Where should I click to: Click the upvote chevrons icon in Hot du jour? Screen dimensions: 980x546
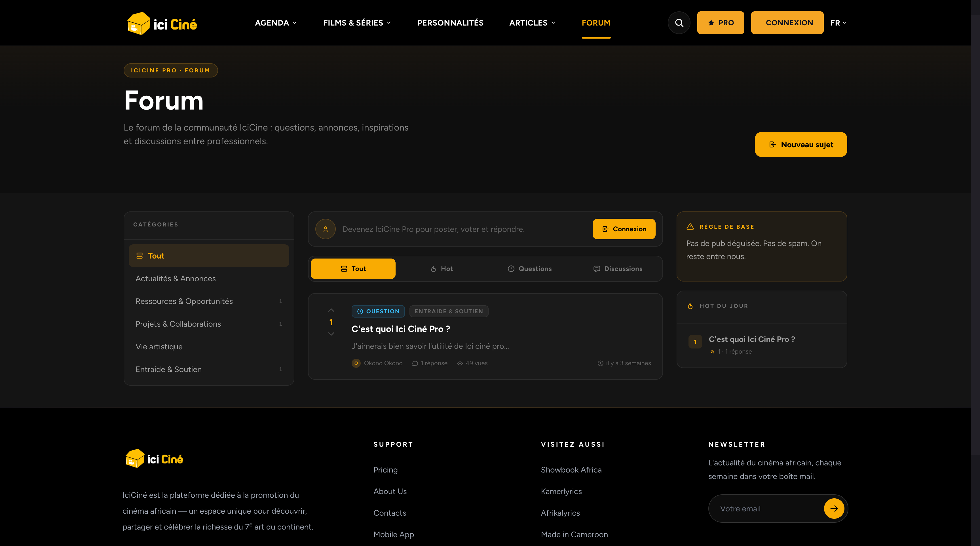pos(712,351)
